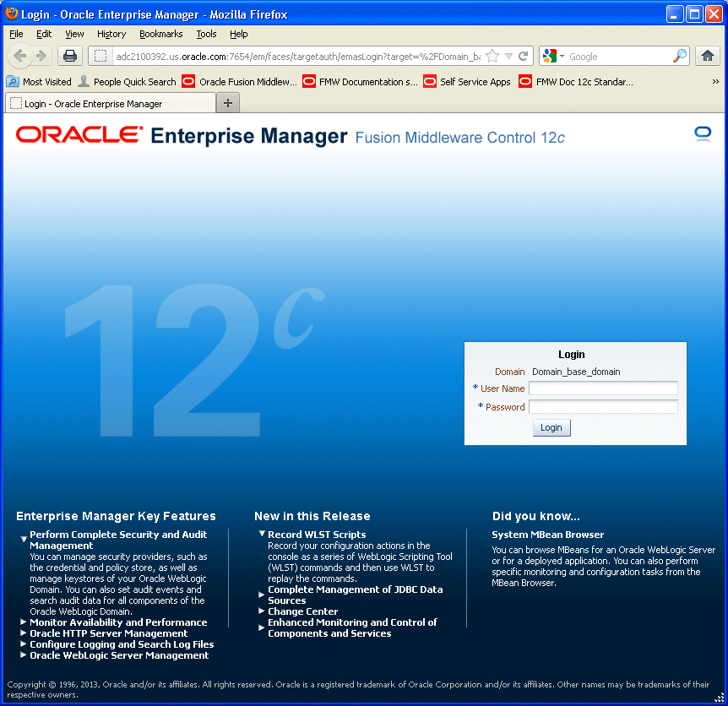This screenshot has width=728, height=706.
Task: Bookmark this page with the star icon
Action: click(x=492, y=57)
